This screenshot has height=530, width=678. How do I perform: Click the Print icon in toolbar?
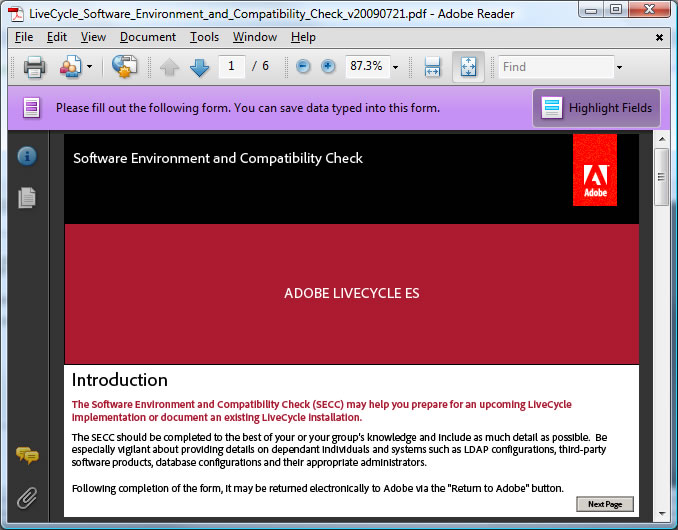pos(34,67)
